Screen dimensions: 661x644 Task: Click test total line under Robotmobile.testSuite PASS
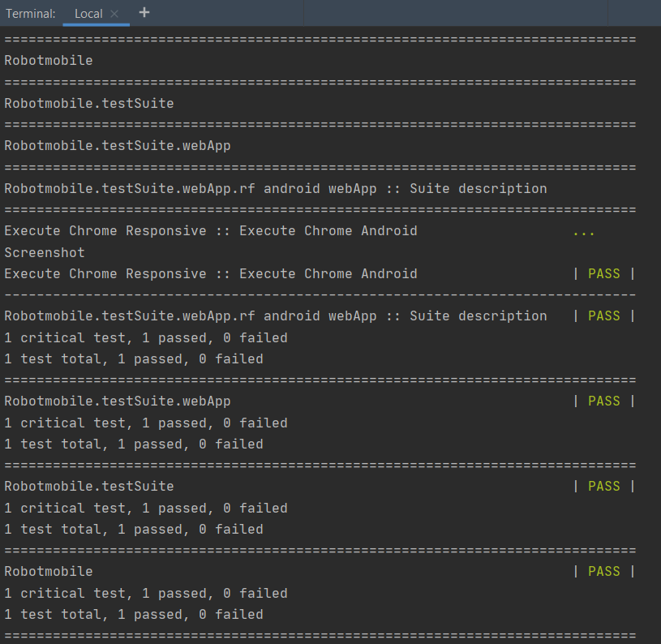134,530
